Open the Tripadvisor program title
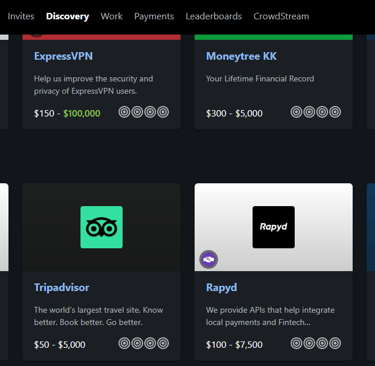This screenshot has width=375, height=366. pyautogui.click(x=62, y=287)
